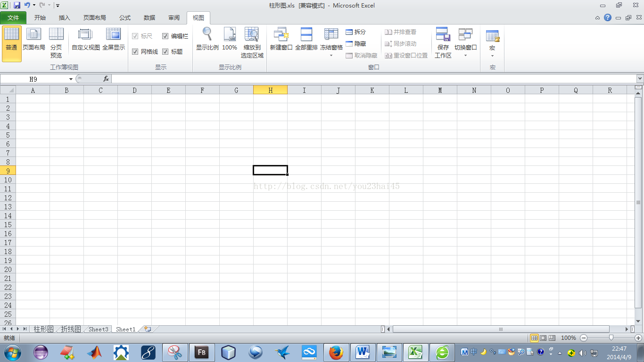Screen dimensions: 644x362
Task: Show hidden tray icons arrow
Action: pyautogui.click(x=560, y=353)
